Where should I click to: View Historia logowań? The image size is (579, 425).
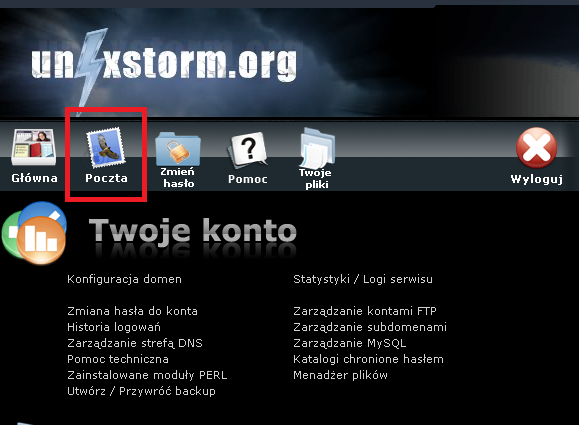tap(114, 327)
